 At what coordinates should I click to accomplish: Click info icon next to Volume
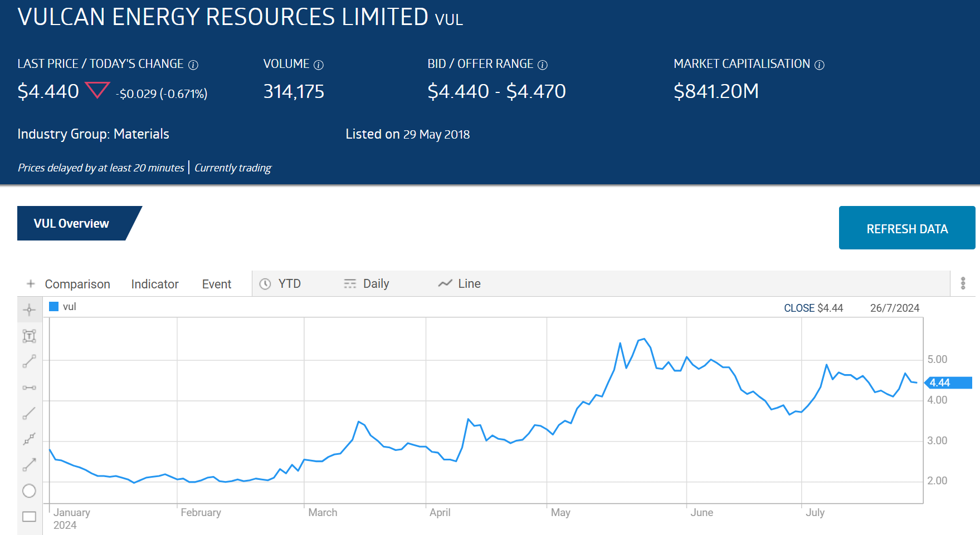(319, 65)
